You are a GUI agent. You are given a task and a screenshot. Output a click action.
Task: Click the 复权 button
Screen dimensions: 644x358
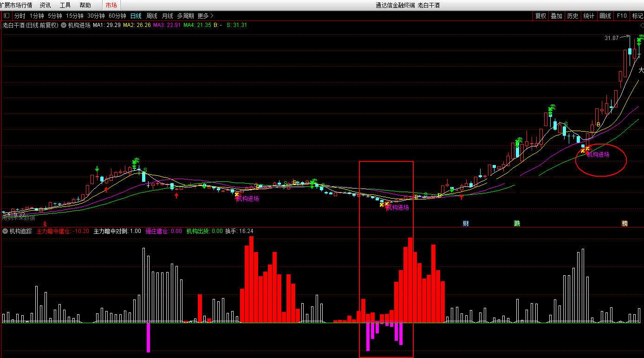(x=540, y=16)
